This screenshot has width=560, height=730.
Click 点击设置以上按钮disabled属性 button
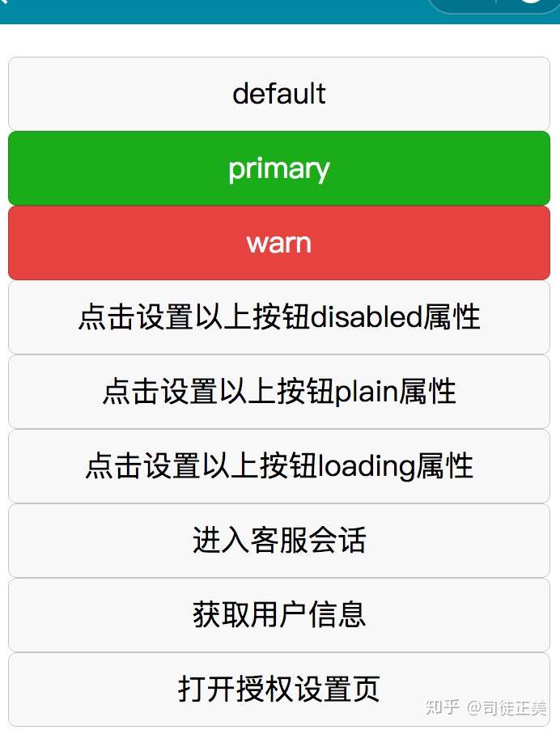click(279, 317)
